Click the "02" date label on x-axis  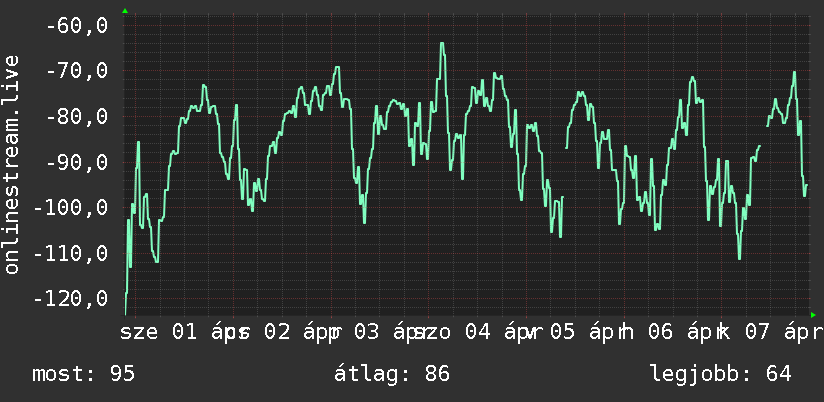pos(277,332)
